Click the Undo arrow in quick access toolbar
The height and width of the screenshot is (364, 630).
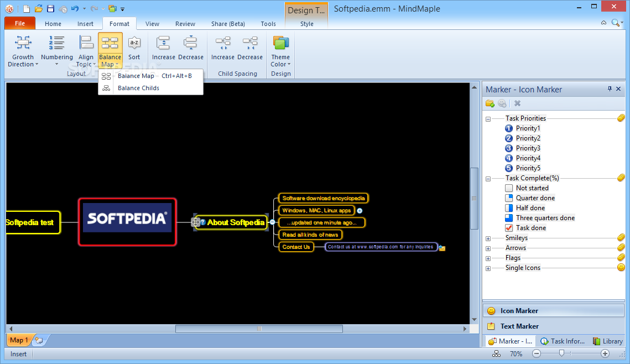[x=75, y=9]
